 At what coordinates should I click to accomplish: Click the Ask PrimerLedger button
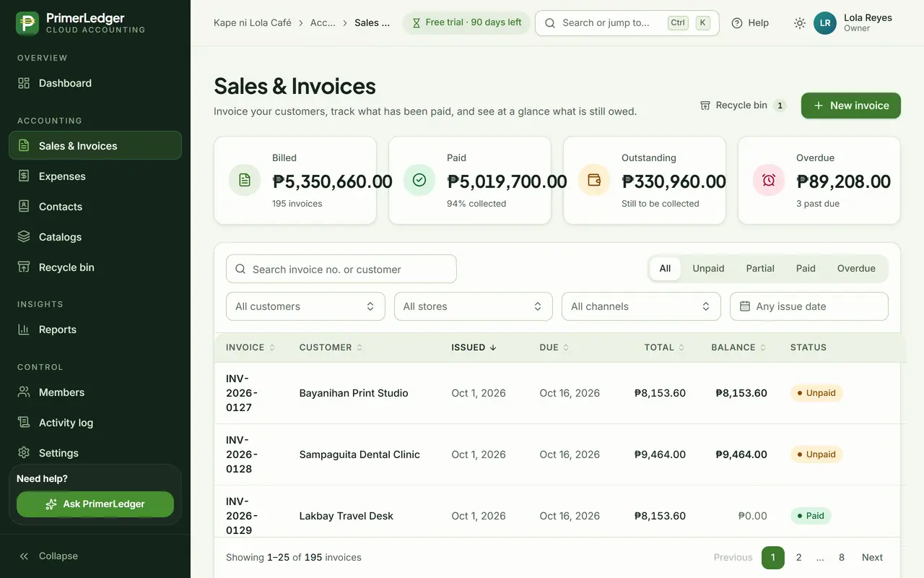click(x=95, y=504)
